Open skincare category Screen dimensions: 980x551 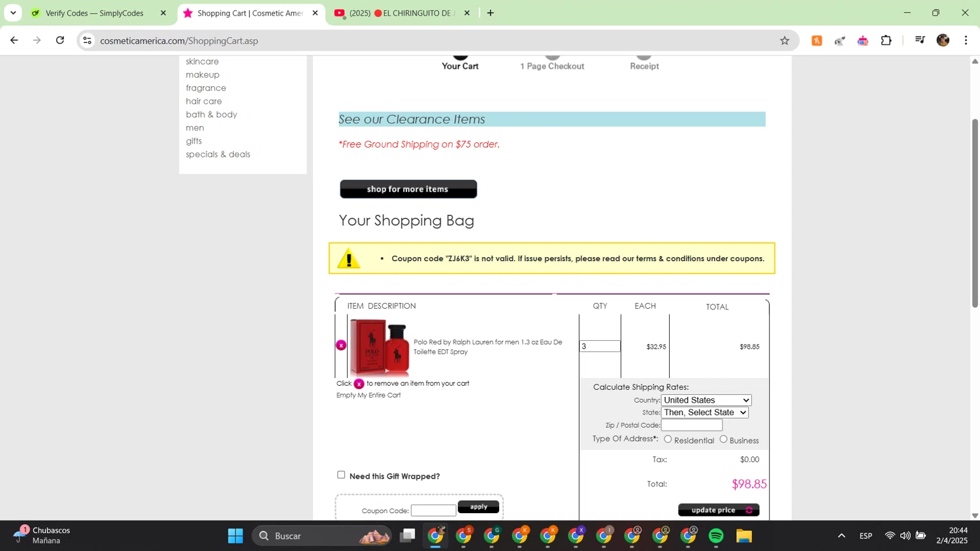203,61
